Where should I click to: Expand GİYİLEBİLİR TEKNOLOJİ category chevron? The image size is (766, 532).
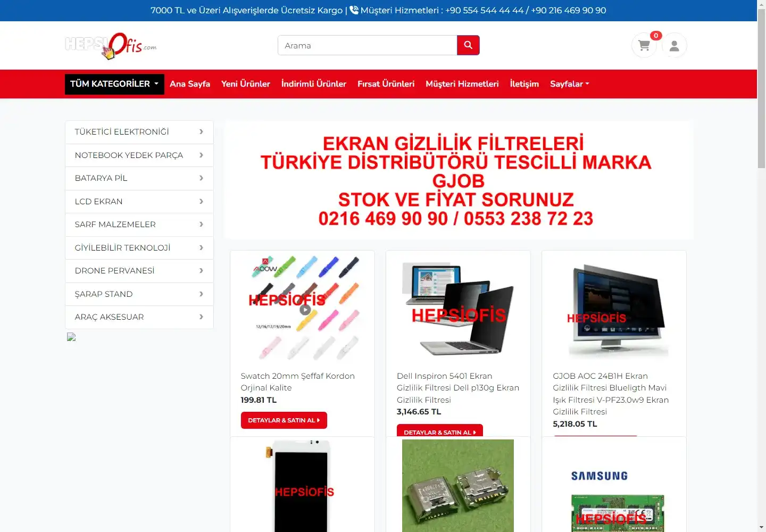(201, 248)
